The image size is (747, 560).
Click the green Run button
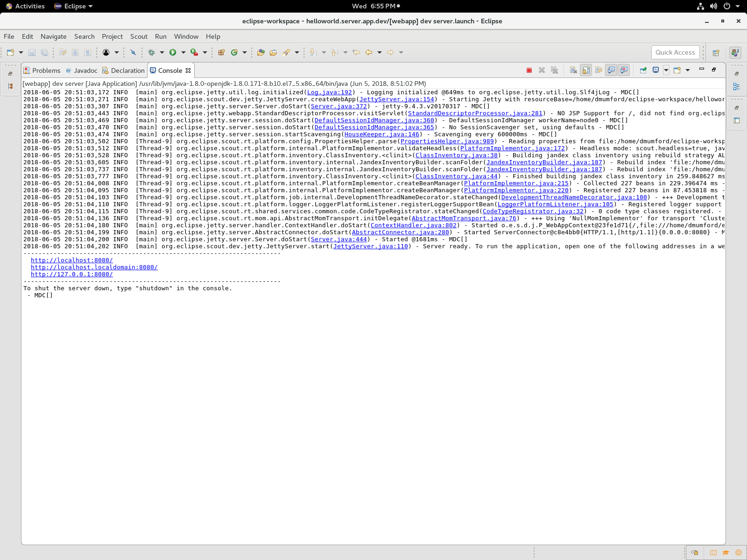(x=173, y=52)
